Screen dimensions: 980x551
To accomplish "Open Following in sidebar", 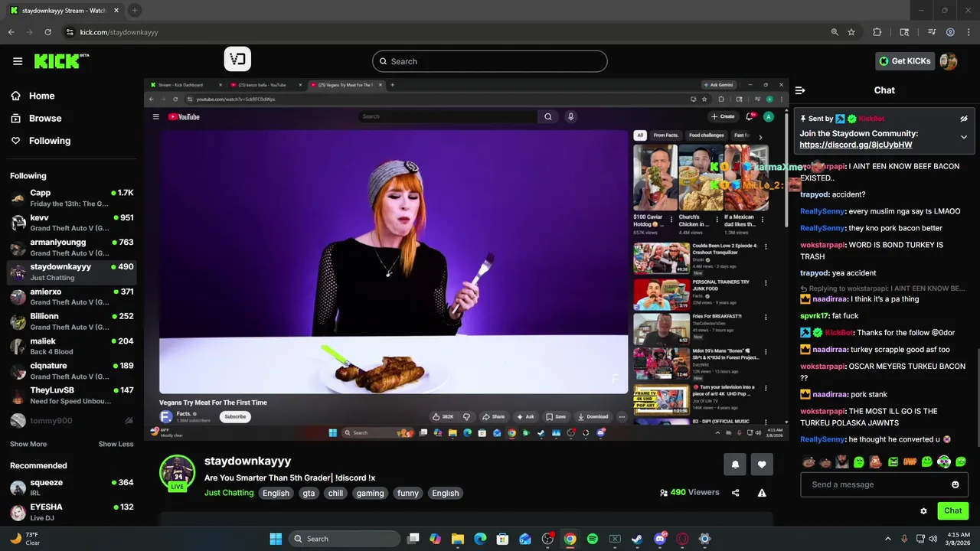I will tap(40, 141).
